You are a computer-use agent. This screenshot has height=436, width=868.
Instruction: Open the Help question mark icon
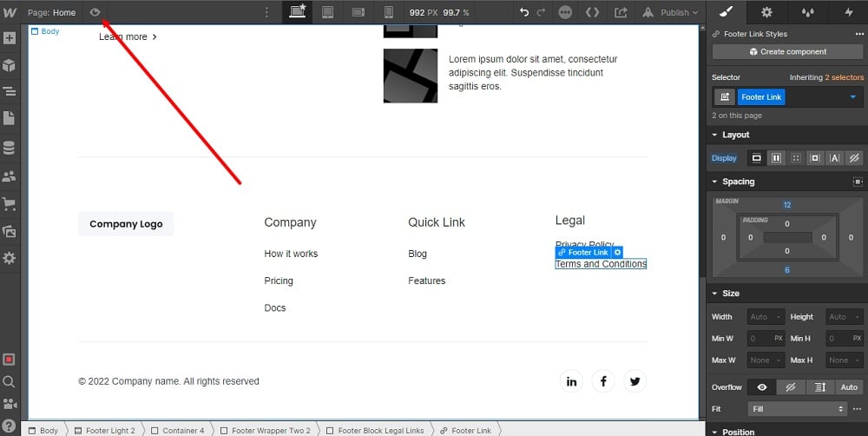pyautogui.click(x=10, y=426)
